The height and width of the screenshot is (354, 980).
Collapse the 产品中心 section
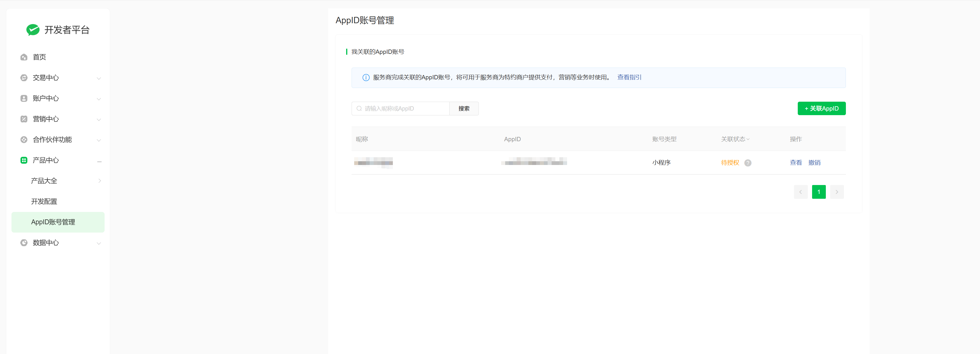pyautogui.click(x=99, y=162)
